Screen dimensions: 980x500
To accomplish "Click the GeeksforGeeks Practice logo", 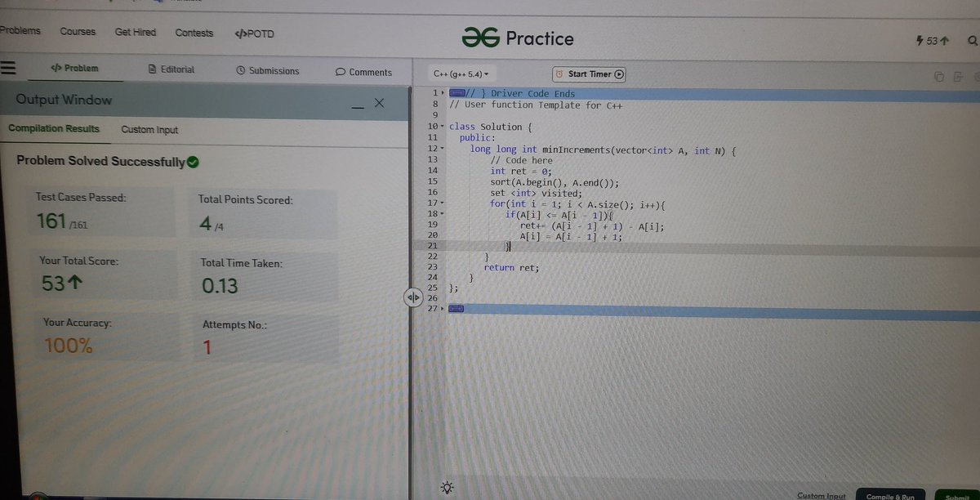I will pyautogui.click(x=518, y=38).
